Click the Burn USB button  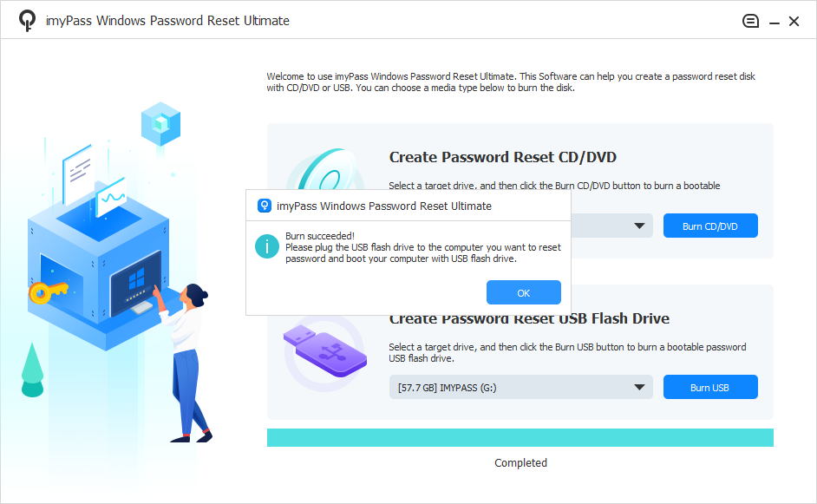[x=710, y=387]
